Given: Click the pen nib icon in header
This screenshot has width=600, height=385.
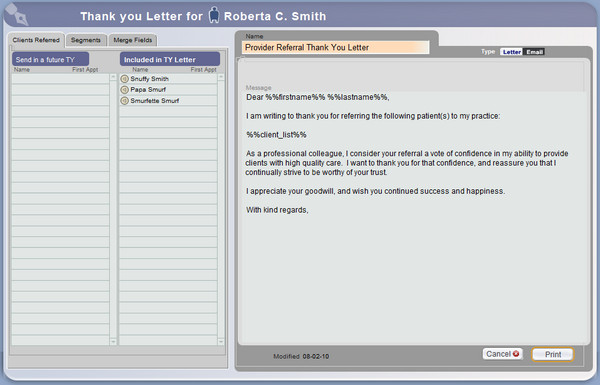Looking at the screenshot, I should tap(17, 14).
